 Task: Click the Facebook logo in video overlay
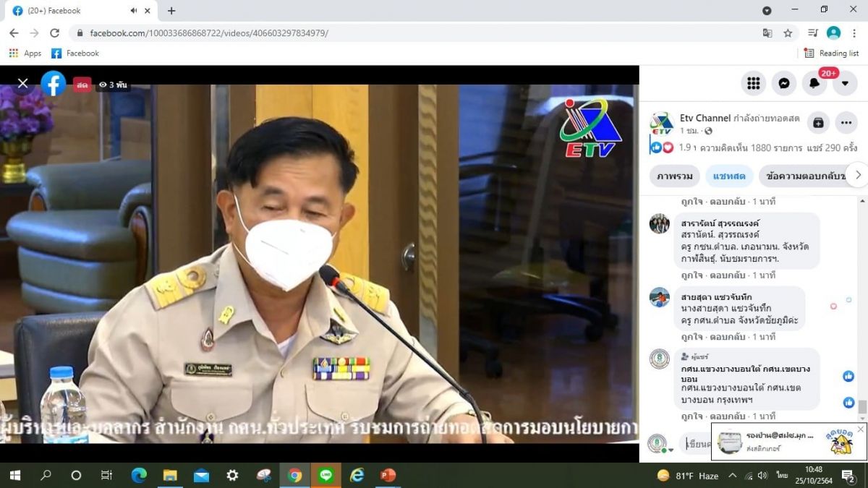pyautogui.click(x=54, y=84)
